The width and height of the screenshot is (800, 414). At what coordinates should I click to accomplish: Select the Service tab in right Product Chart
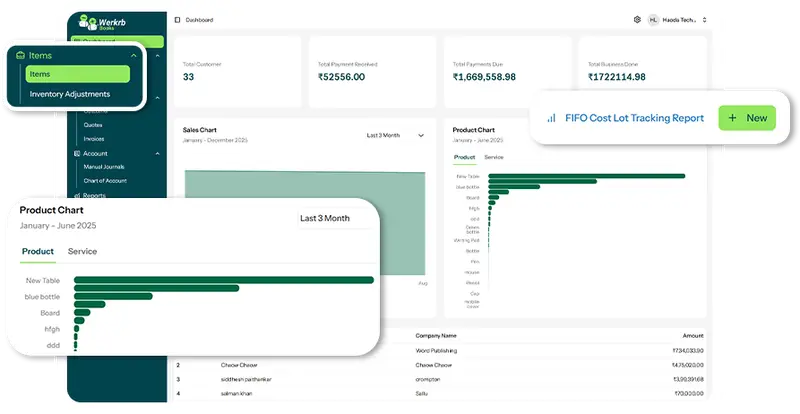coord(494,157)
